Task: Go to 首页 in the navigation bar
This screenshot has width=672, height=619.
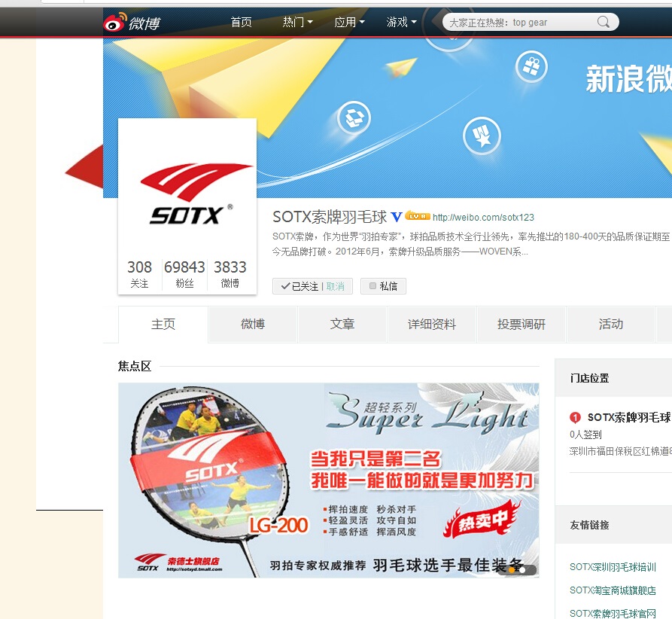Action: coord(242,22)
